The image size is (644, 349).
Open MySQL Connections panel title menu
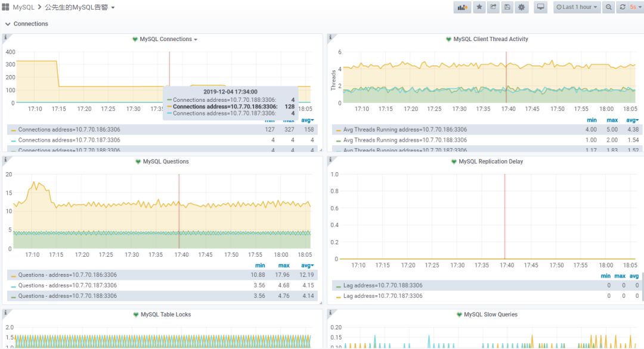168,39
